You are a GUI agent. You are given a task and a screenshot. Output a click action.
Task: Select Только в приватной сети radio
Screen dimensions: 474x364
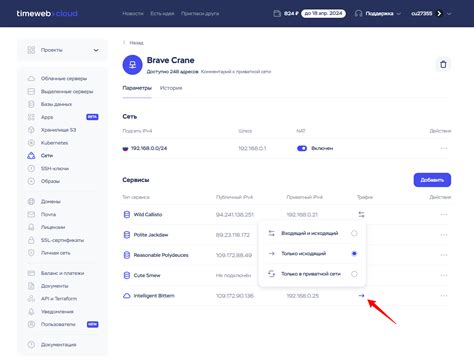tap(354, 274)
